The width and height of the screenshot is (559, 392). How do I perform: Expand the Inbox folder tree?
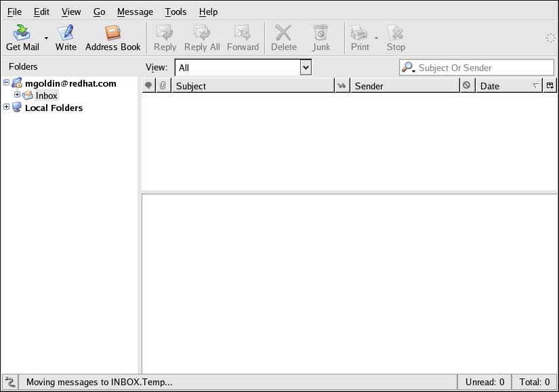tap(18, 95)
